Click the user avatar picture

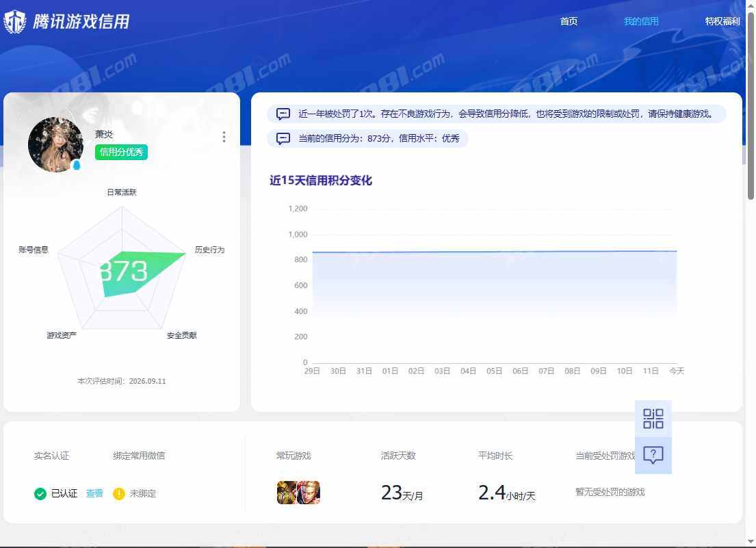click(x=55, y=144)
